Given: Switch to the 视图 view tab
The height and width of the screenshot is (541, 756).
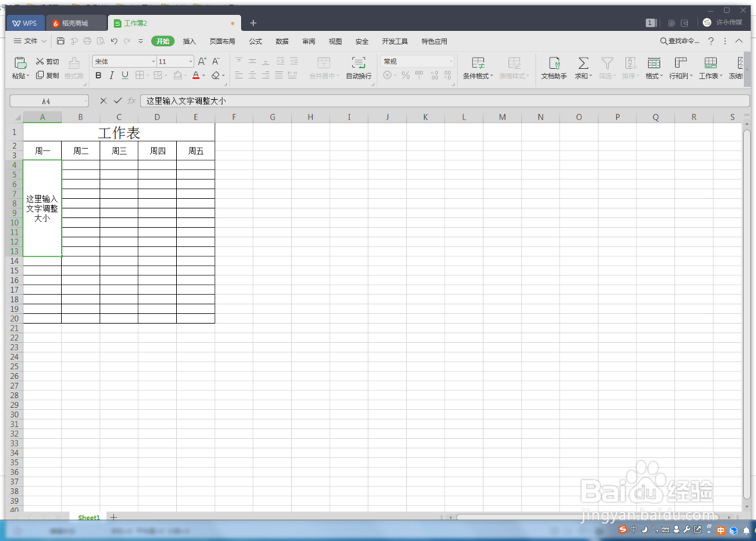Looking at the screenshot, I should click(x=335, y=42).
